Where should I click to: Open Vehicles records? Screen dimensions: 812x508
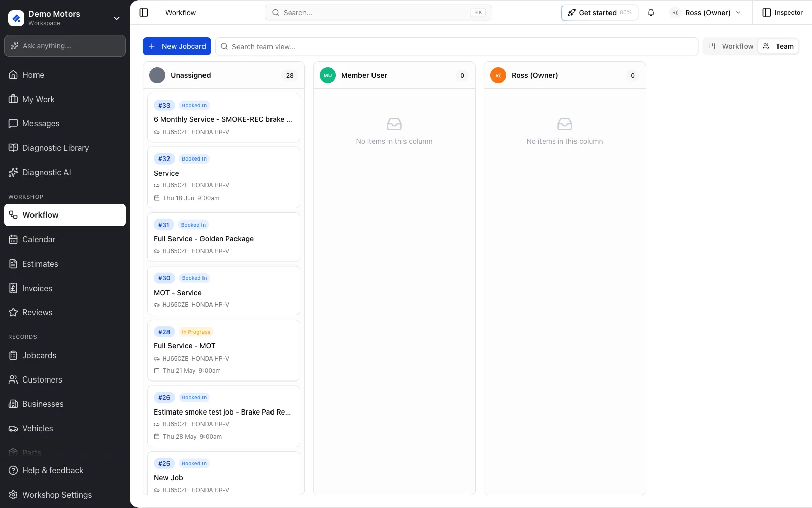click(x=65, y=428)
